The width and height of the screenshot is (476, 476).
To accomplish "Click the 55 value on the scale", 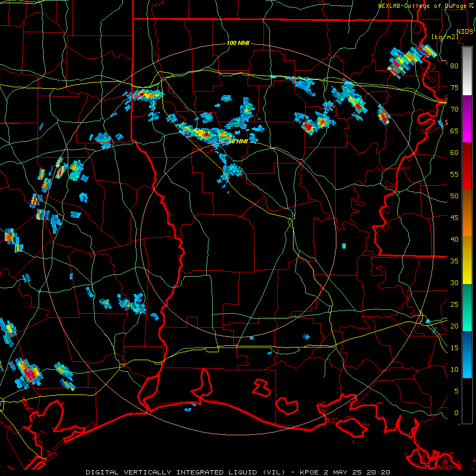I will pyautogui.click(x=454, y=174).
